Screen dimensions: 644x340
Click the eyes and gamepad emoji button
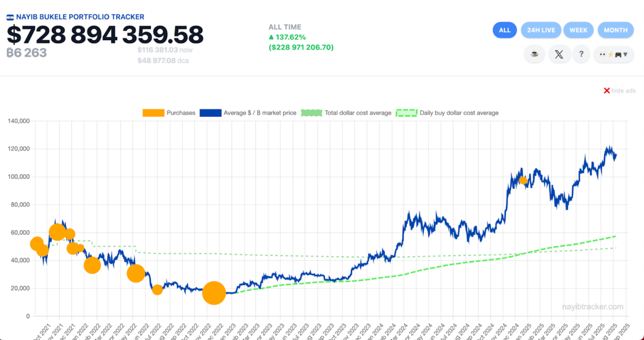[x=614, y=54]
